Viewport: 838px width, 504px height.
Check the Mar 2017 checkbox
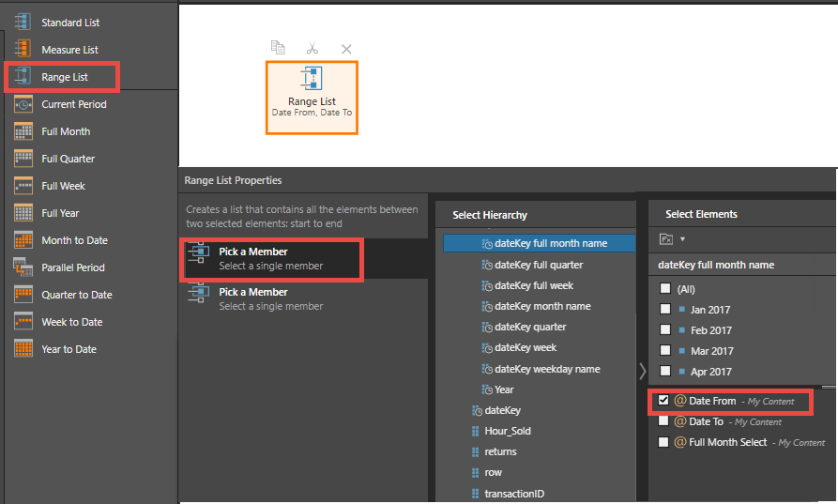664,351
